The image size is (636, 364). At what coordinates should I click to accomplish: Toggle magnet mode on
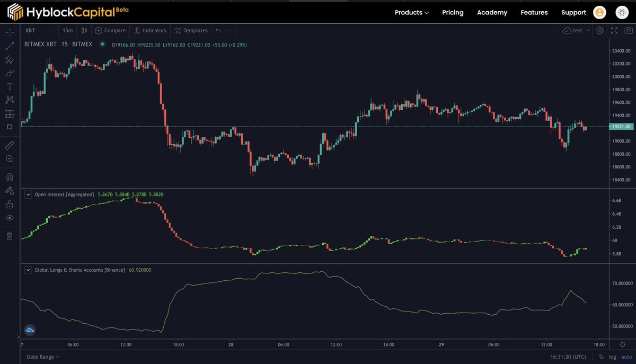coord(10,176)
